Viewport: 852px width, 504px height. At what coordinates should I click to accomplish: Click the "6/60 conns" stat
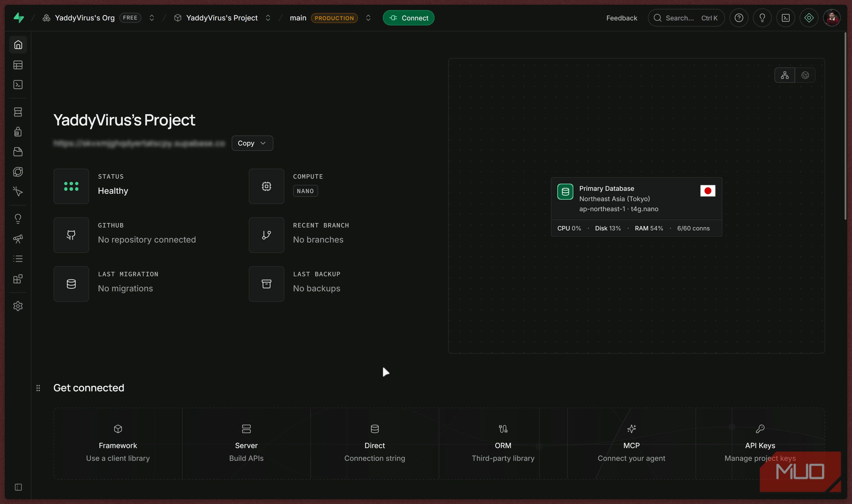coord(693,228)
